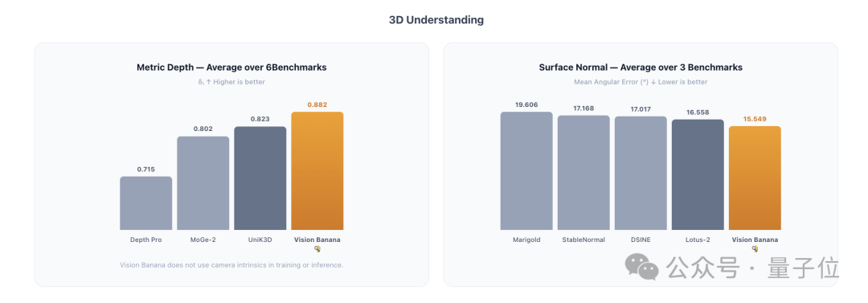This screenshot has height=303, width=868.
Task: Select the StableNormal bar in Surface Normal
Action: pyautogui.click(x=583, y=173)
